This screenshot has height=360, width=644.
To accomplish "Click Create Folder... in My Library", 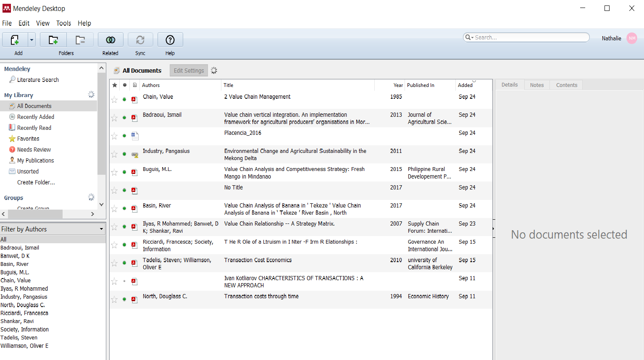I will (x=36, y=182).
